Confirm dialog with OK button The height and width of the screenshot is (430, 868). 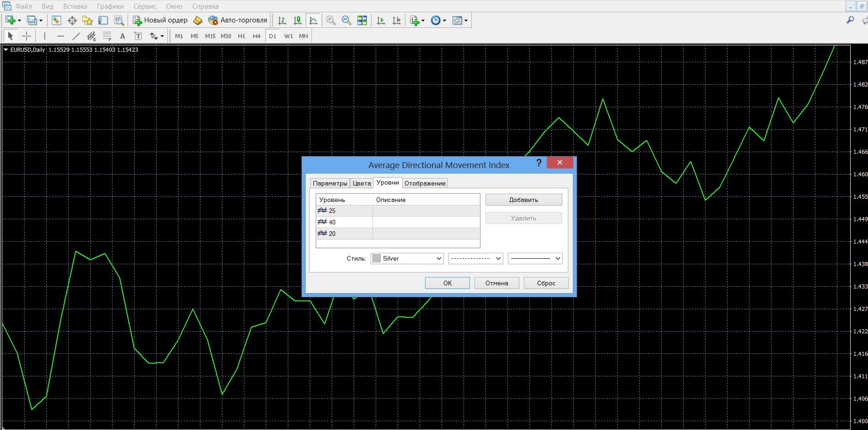pos(447,283)
